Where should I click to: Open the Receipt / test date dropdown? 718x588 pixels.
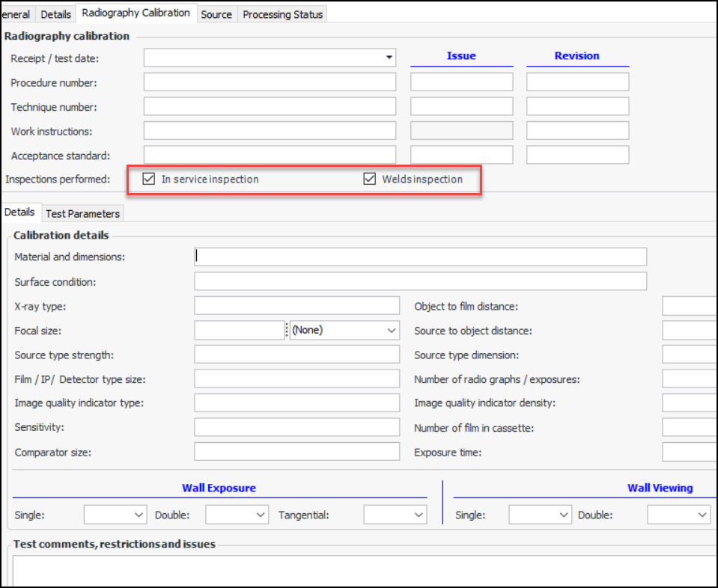(389, 58)
